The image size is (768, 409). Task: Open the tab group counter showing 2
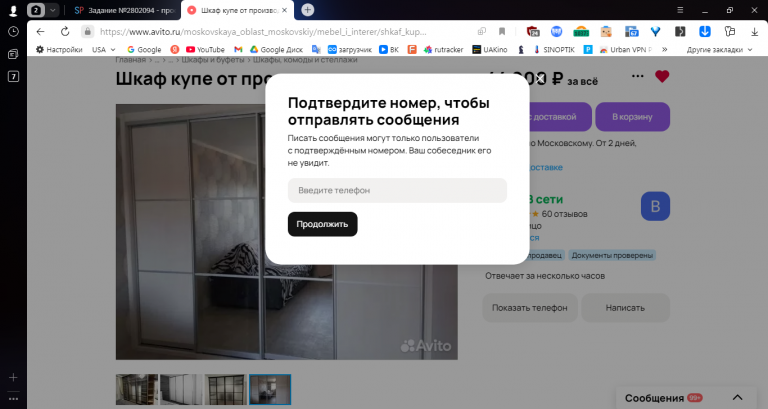click(x=36, y=10)
